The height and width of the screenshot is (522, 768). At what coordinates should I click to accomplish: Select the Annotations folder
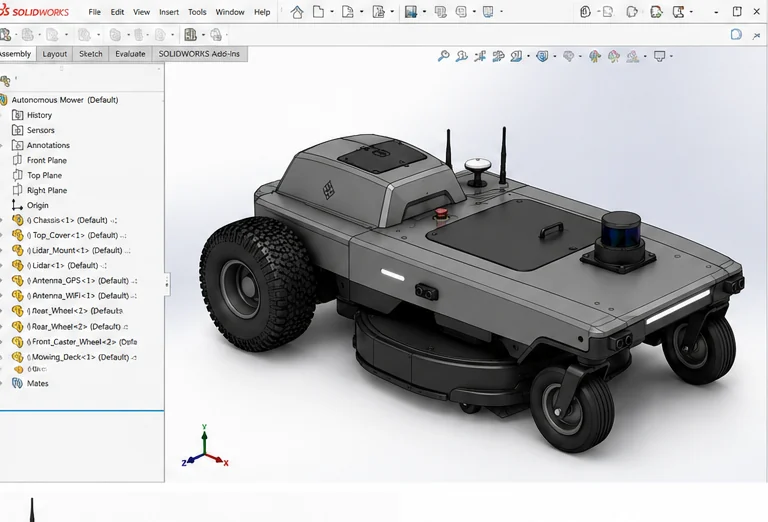coord(41,145)
